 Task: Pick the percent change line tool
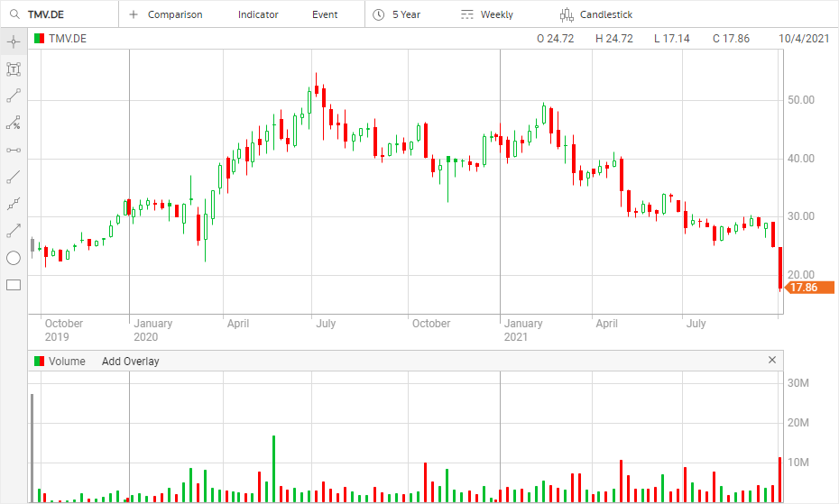[14, 123]
